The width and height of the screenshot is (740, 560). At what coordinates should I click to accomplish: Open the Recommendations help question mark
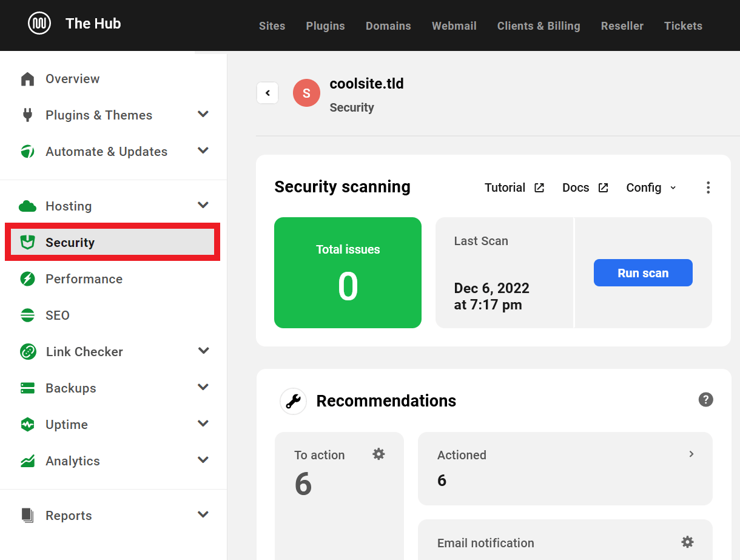click(705, 400)
